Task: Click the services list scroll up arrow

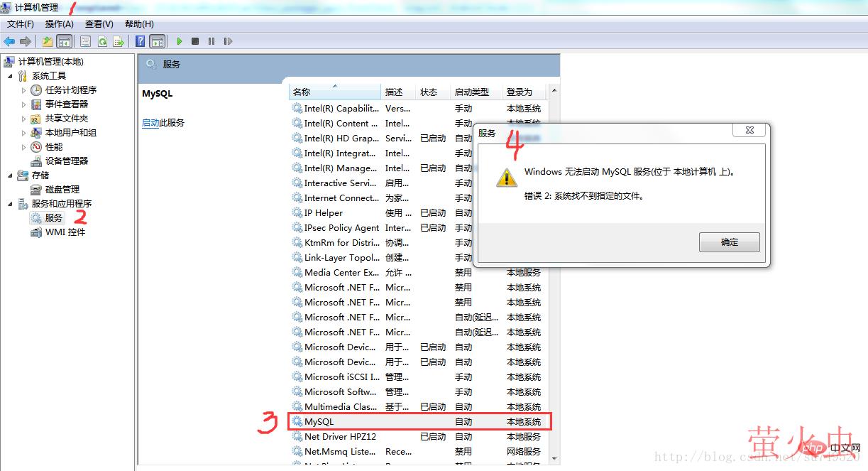Action: coord(554,91)
